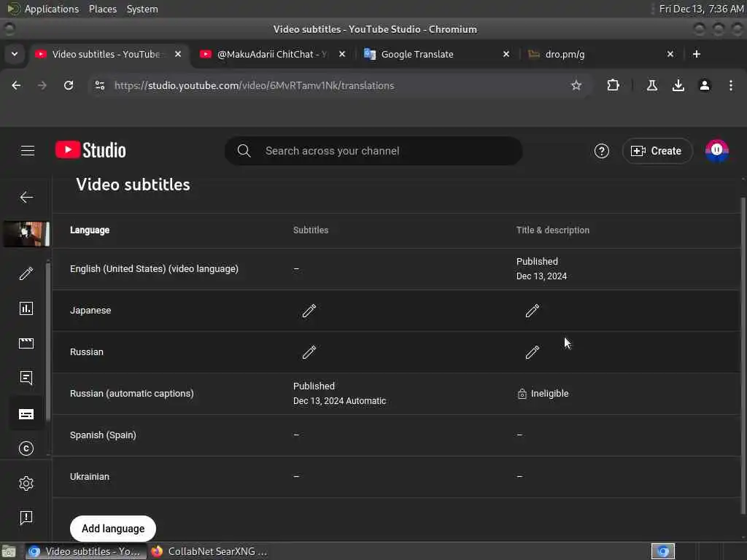Expand the tab search dropdown arrow
Screen dimensions: 747x560
point(15,54)
